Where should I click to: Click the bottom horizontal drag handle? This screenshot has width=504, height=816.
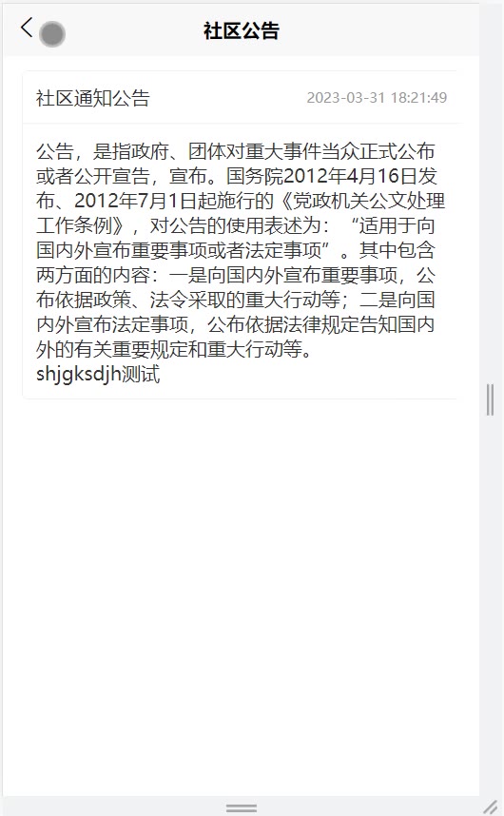[242, 807]
